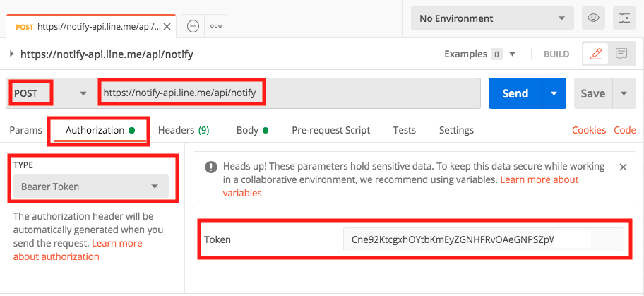This screenshot has height=296, width=644.
Task: Open tab options ellipsis menu
Action: 216,25
